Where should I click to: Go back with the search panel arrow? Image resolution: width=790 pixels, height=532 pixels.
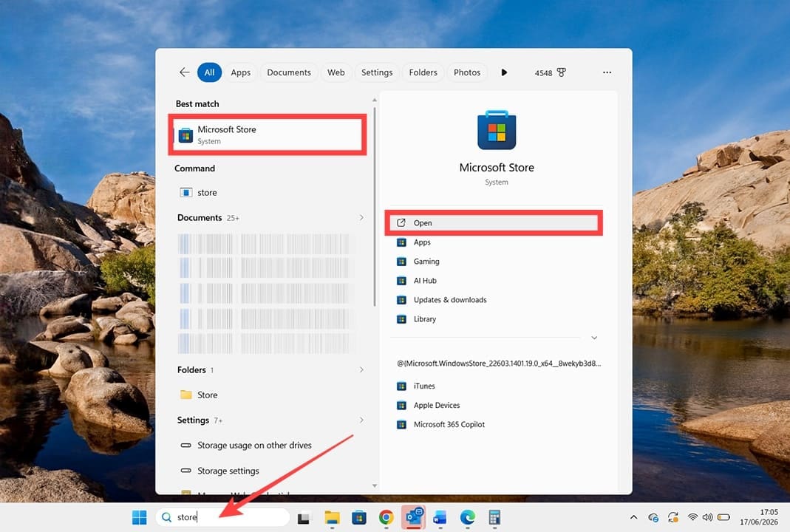(x=185, y=72)
